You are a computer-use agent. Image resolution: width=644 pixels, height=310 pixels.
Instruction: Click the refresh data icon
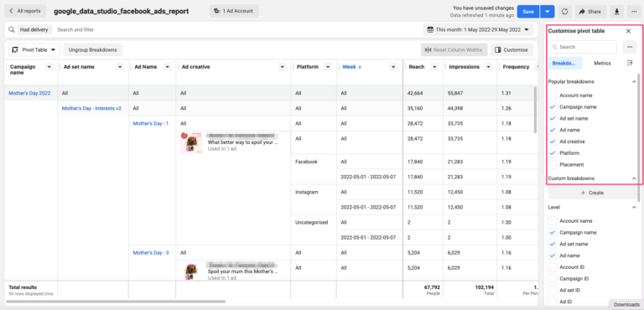564,12
